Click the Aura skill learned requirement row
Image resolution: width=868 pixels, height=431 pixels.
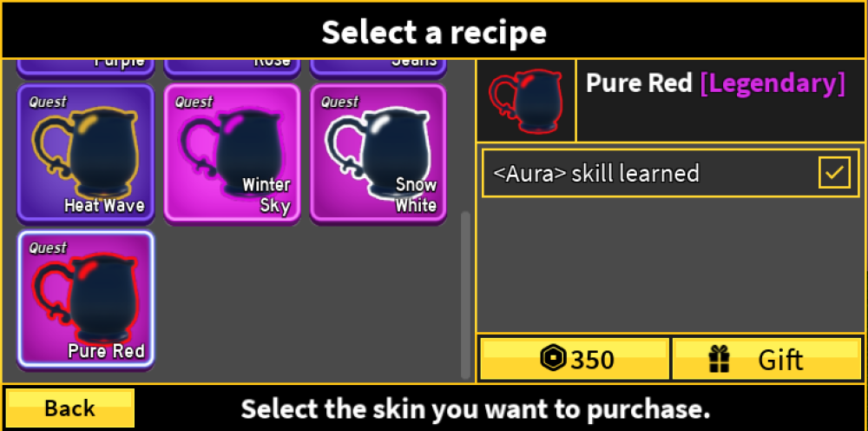670,173
